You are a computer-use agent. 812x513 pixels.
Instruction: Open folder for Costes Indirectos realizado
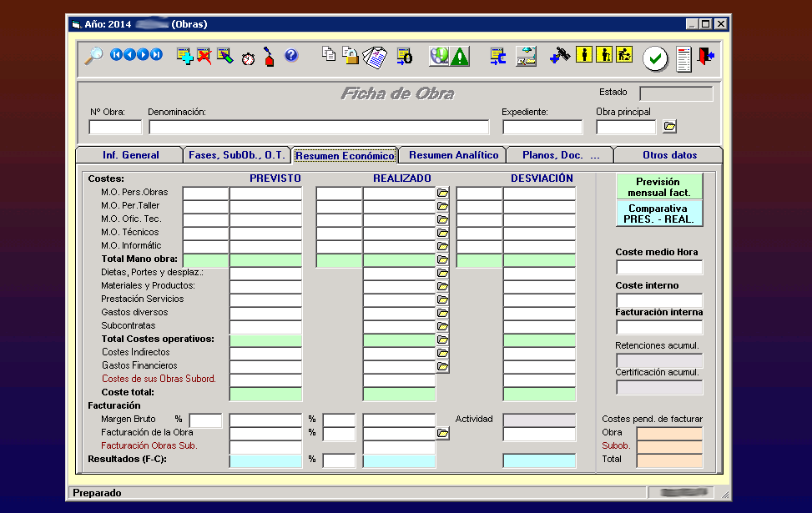click(x=442, y=353)
